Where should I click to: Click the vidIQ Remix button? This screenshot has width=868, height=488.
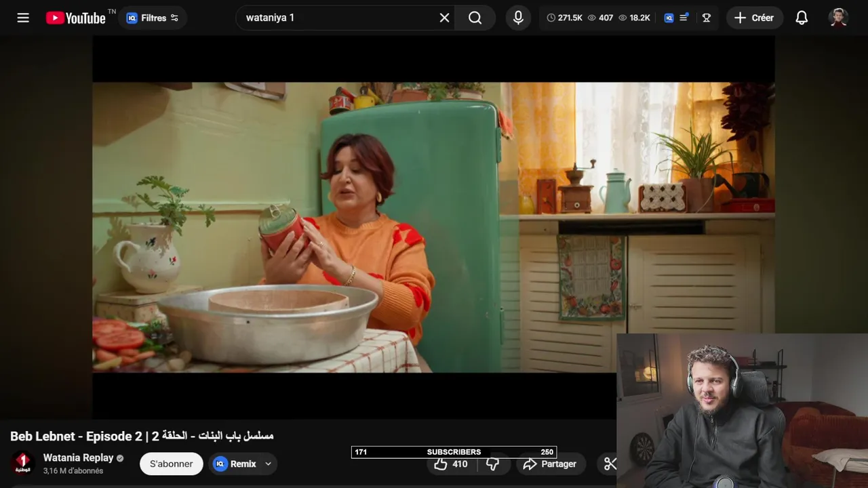235,464
